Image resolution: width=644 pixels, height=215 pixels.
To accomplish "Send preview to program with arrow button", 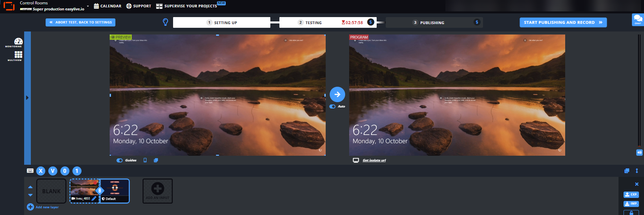I will tap(337, 94).
